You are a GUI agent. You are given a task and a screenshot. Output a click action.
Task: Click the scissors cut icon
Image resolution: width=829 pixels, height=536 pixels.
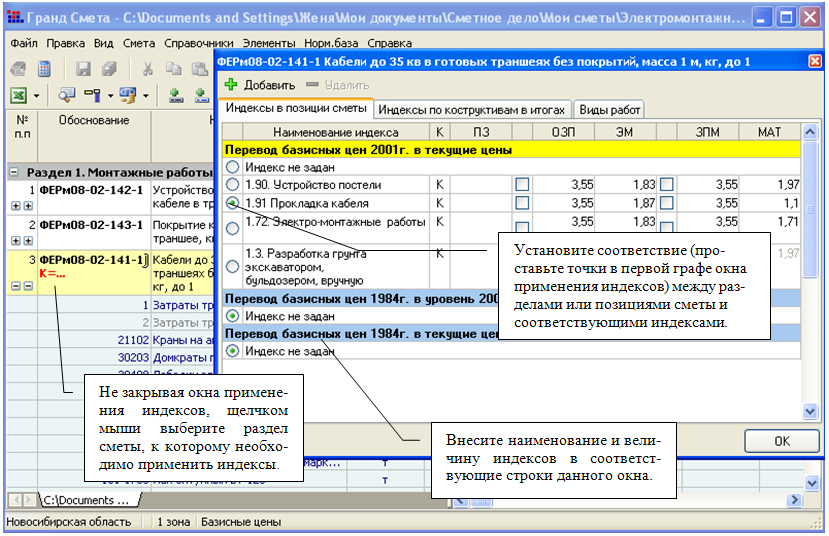[x=148, y=69]
